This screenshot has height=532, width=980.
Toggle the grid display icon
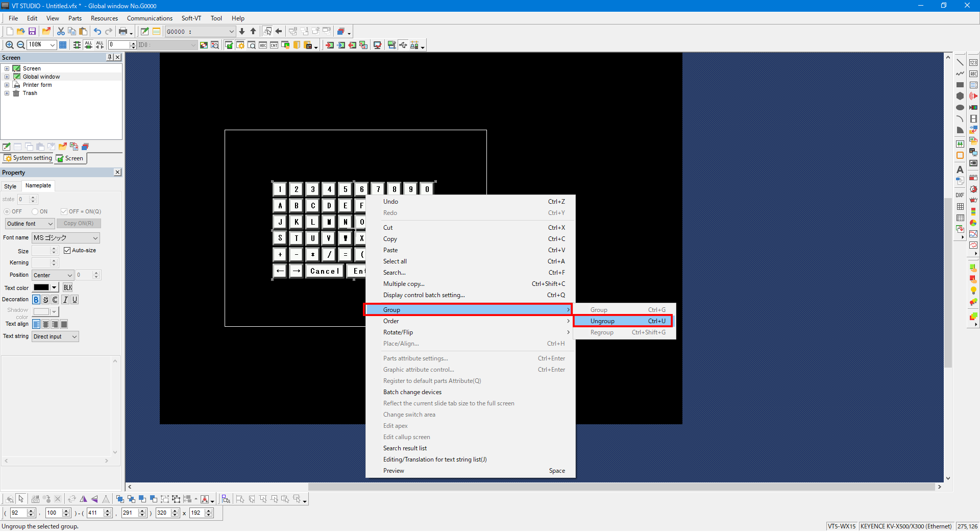pyautogui.click(x=63, y=45)
